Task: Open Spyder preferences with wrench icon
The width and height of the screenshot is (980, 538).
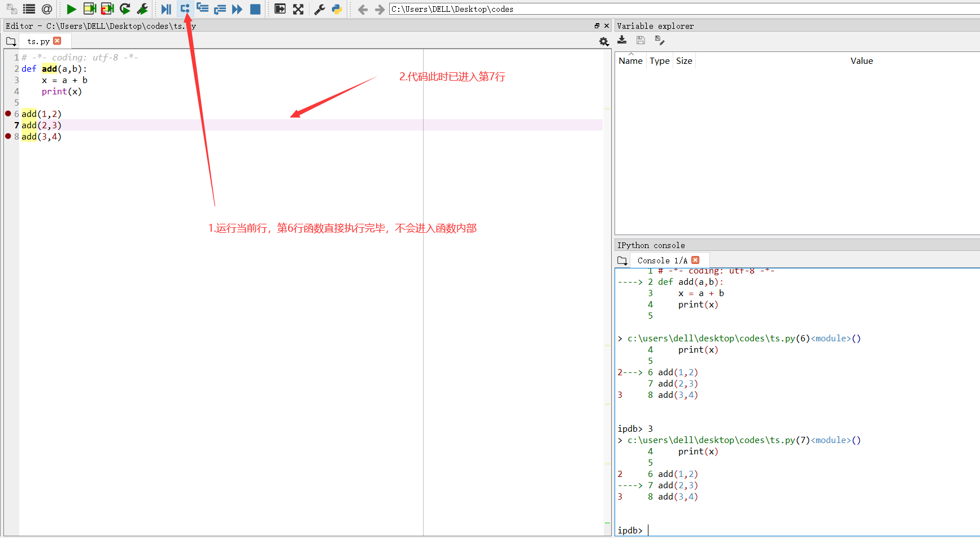Action: (x=319, y=9)
